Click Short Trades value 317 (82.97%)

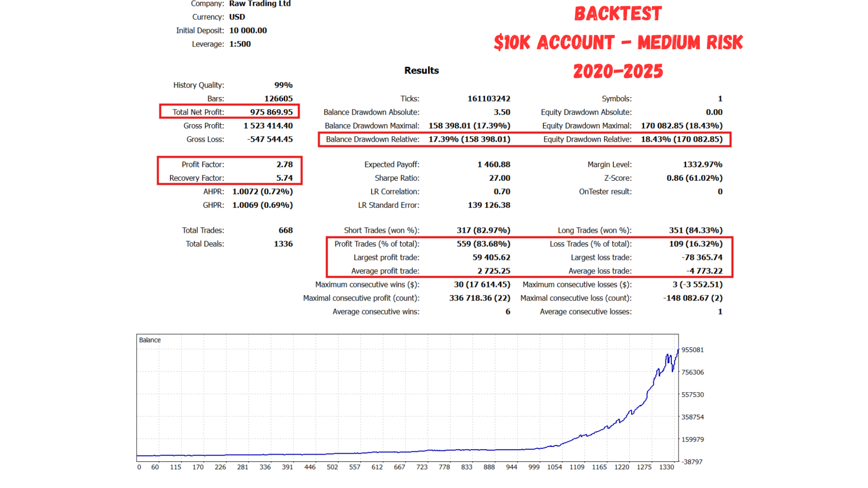click(483, 230)
